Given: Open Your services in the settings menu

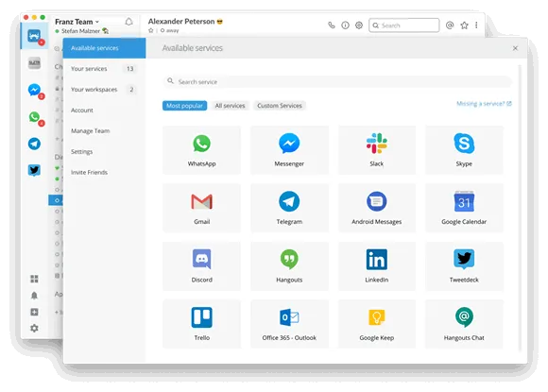Looking at the screenshot, I should coord(105,69).
